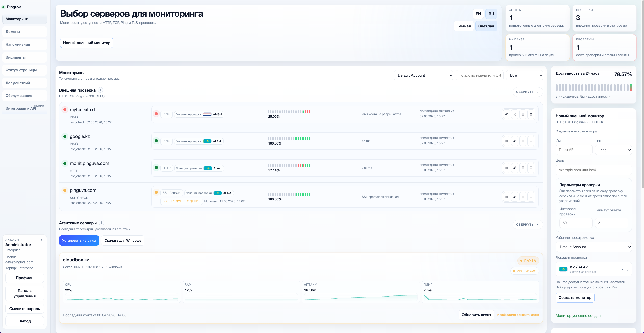Edit the mytestsite.d monitor

click(515, 114)
